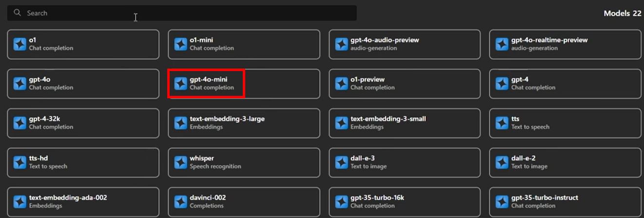The height and width of the screenshot is (218, 644).
Task: Click the o1-mini model icon
Action: point(180,44)
